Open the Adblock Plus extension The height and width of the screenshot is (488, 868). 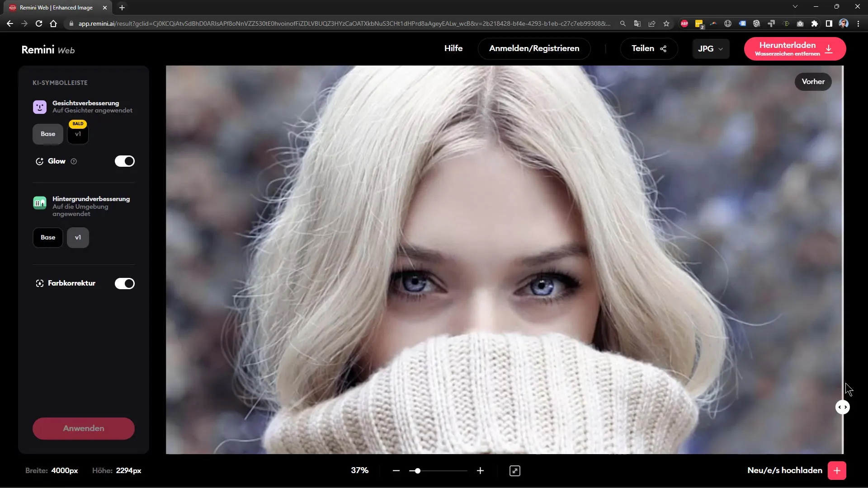pos(684,23)
